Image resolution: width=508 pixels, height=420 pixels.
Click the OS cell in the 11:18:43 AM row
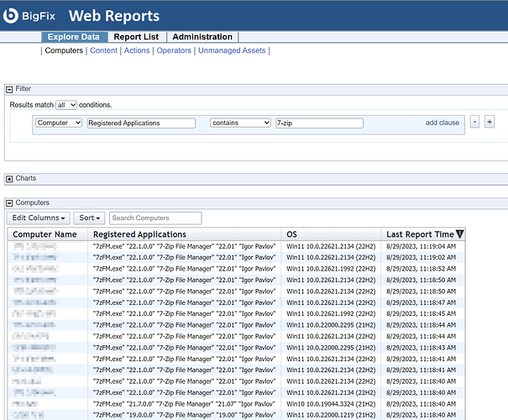click(331, 348)
